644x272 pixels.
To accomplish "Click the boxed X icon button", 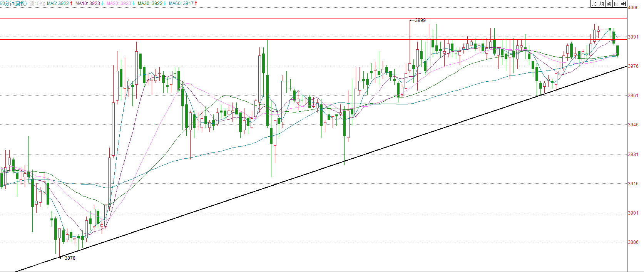I will click(x=616, y=4).
